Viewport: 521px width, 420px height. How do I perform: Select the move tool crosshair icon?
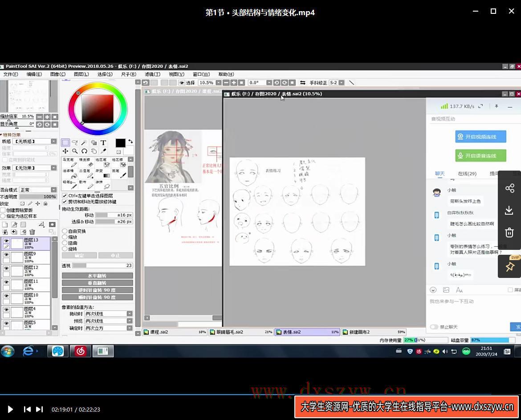(x=65, y=151)
